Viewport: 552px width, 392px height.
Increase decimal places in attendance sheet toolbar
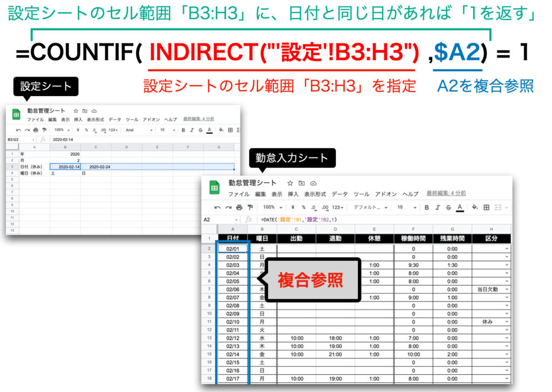(x=325, y=208)
